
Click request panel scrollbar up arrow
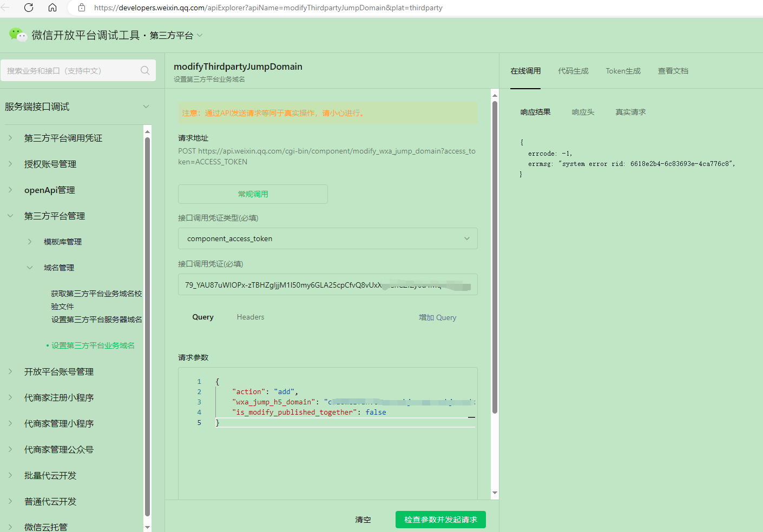[495, 95]
